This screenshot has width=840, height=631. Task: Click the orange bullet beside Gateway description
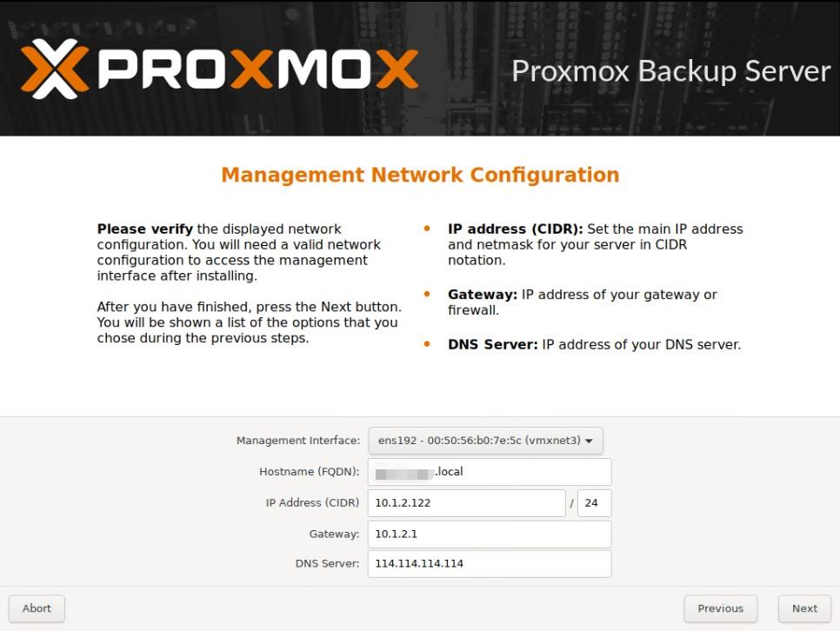coord(427,294)
